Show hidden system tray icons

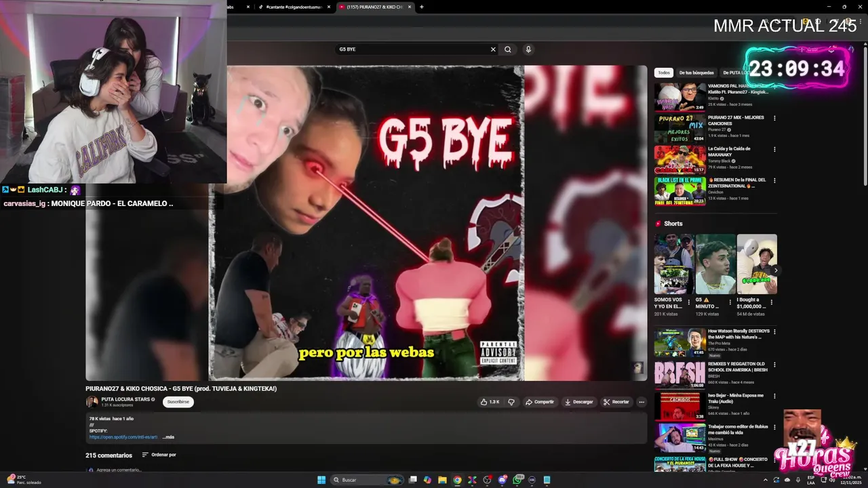click(766, 480)
